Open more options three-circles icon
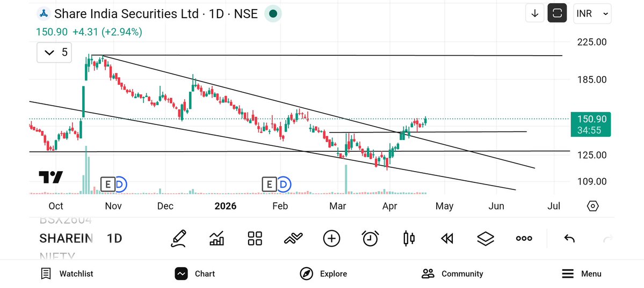 pos(524,238)
